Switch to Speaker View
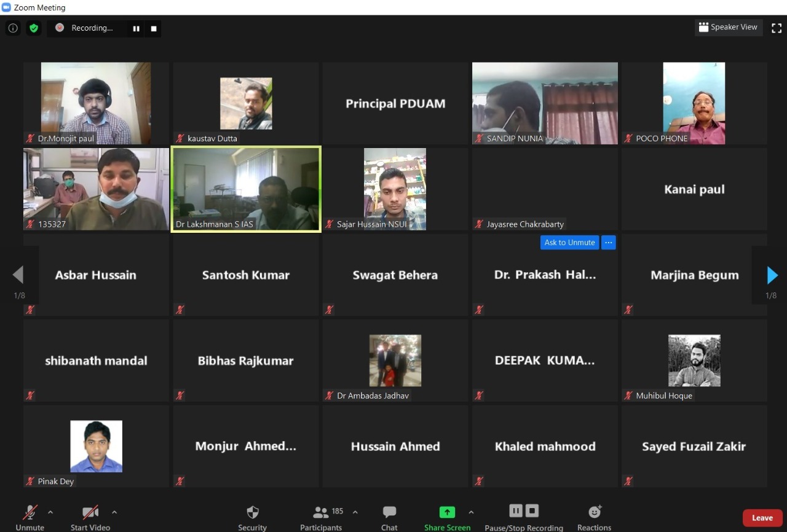 (729, 28)
